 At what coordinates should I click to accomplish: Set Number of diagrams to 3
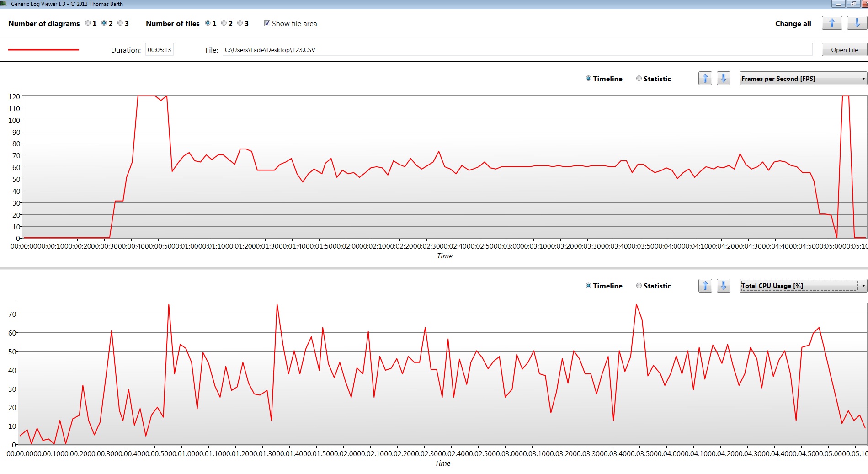click(x=120, y=23)
